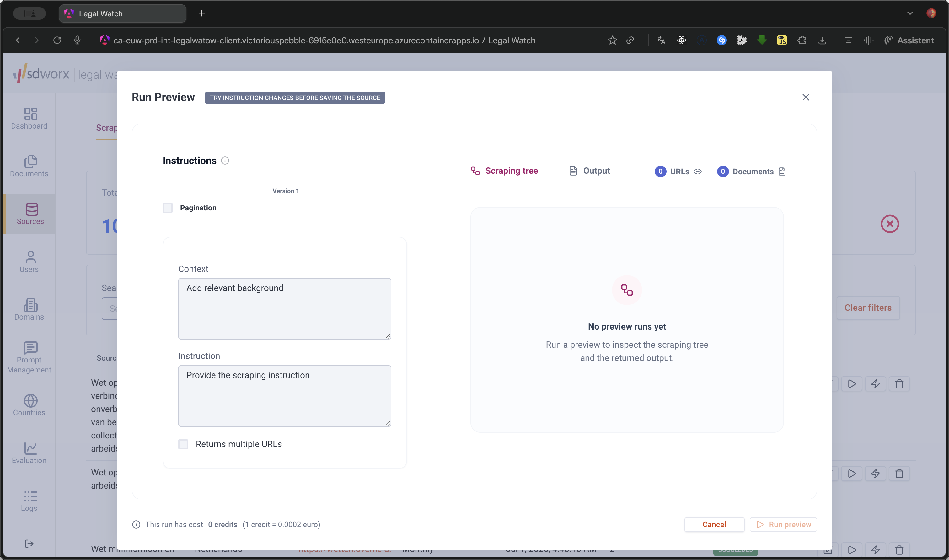Click the trash icon in the second source row
Viewport: 949px width, 560px height.
pos(899,473)
